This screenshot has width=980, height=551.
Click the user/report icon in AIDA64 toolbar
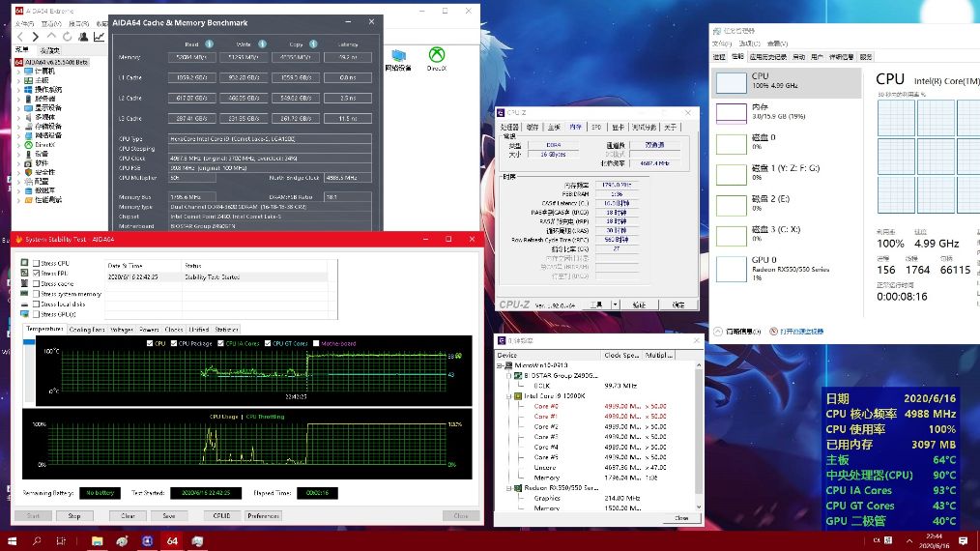pos(82,37)
